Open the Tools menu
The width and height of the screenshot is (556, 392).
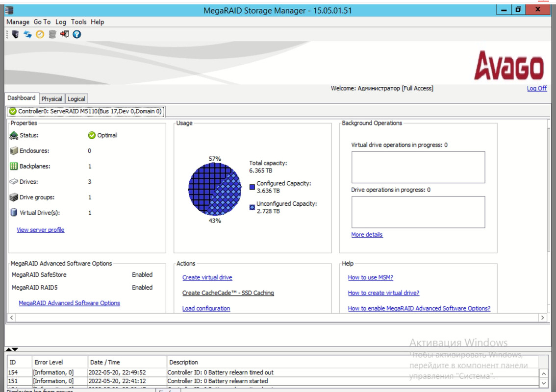79,22
